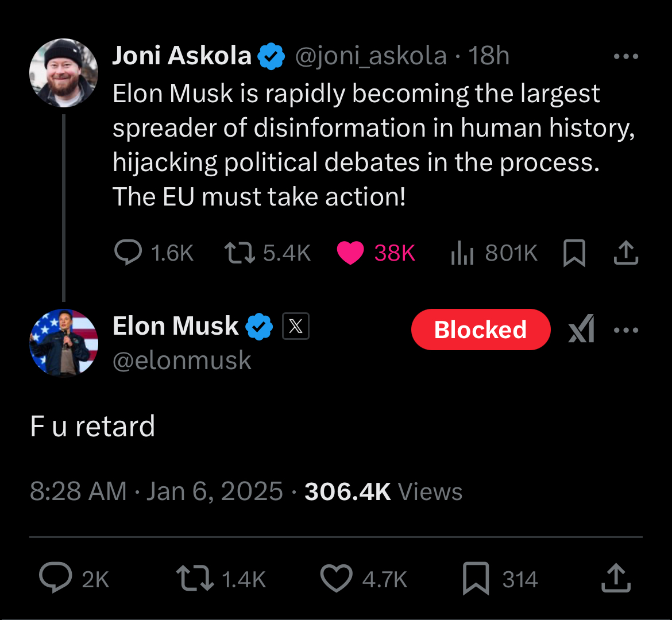The width and height of the screenshot is (672, 620).
Task: Like the Elon Musk post
Action: coord(336,579)
